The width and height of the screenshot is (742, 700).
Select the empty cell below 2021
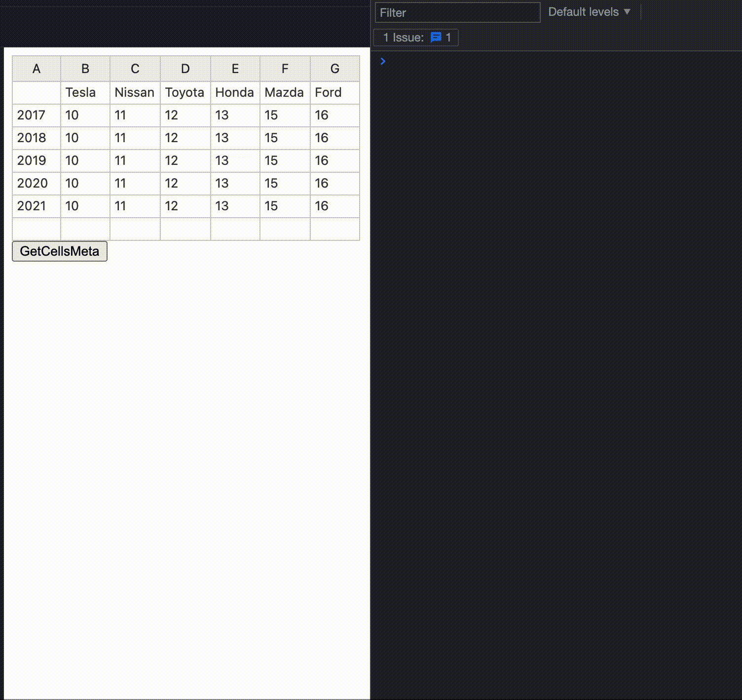click(37, 228)
